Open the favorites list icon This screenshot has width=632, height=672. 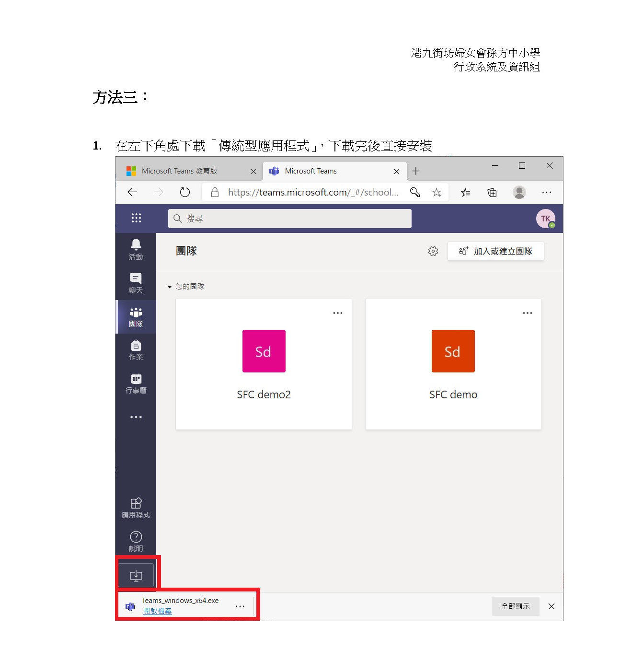465,192
